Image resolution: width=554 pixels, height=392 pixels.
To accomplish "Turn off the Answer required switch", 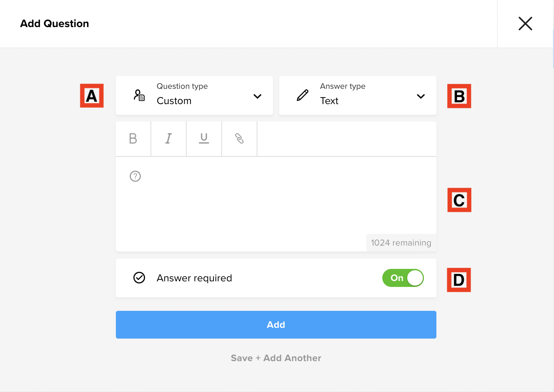I will pyautogui.click(x=403, y=278).
